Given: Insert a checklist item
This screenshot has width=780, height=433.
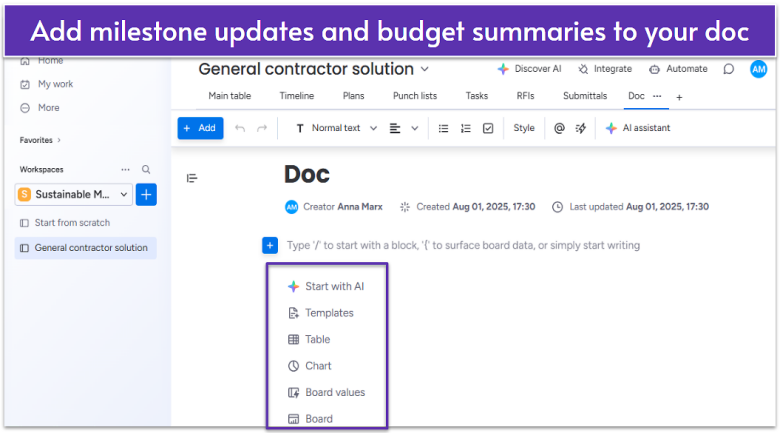Looking at the screenshot, I should pyautogui.click(x=488, y=128).
